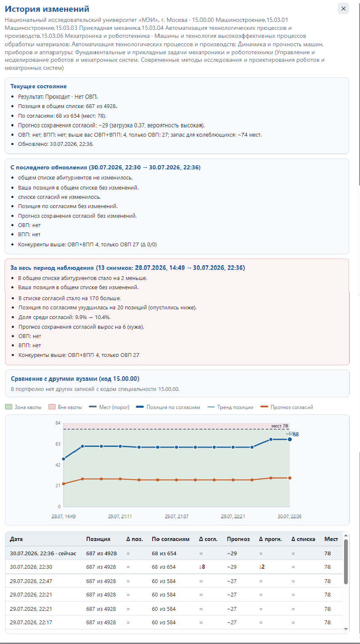
Task: Click the По согласиям column header
Action: tap(171, 539)
